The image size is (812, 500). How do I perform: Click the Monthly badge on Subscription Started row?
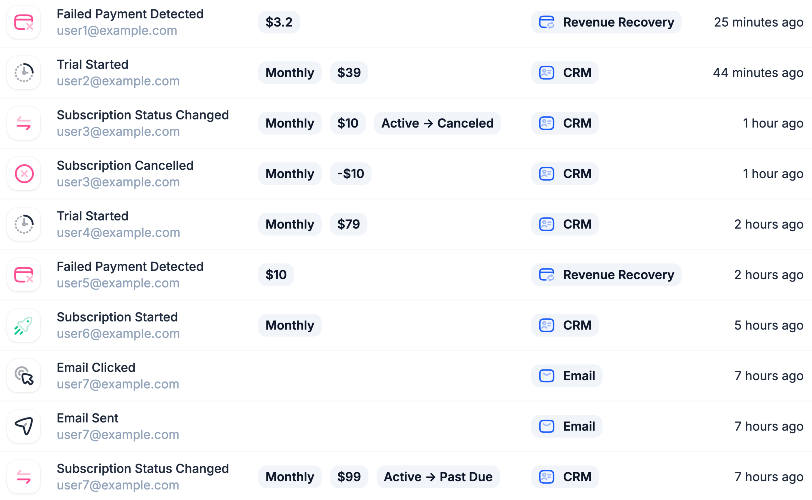click(290, 325)
